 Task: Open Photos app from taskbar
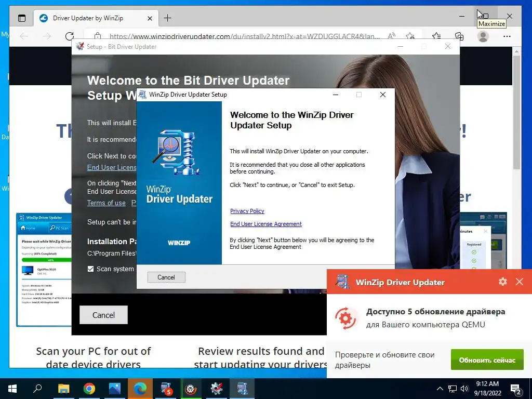coord(115,389)
